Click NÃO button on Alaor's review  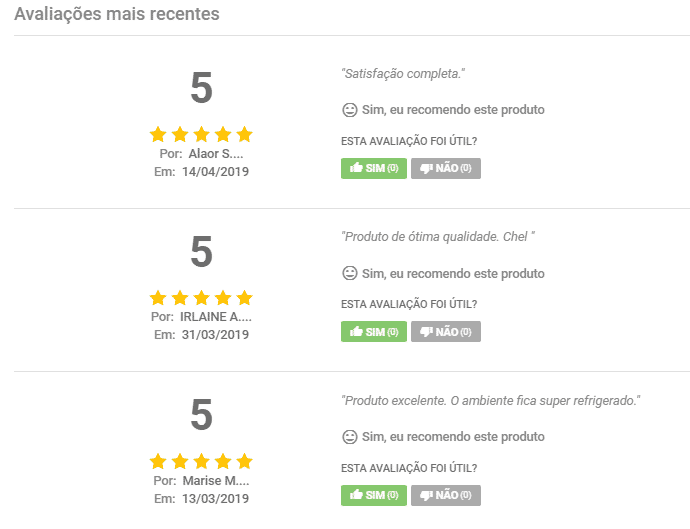pyautogui.click(x=446, y=168)
